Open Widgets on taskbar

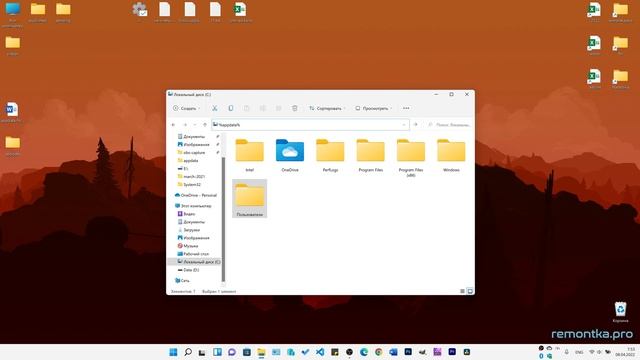pos(217,352)
